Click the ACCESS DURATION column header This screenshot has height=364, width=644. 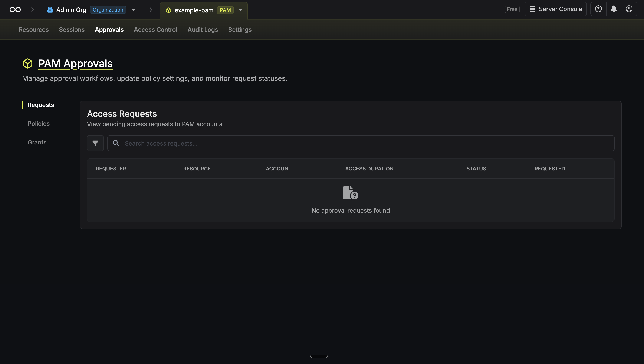coord(369,169)
